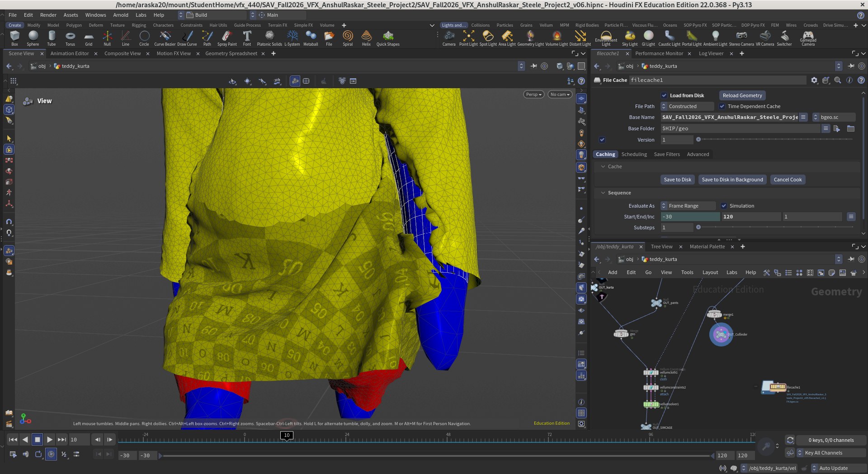
Task: Pick the Torus shelf tool
Action: [x=70, y=38]
